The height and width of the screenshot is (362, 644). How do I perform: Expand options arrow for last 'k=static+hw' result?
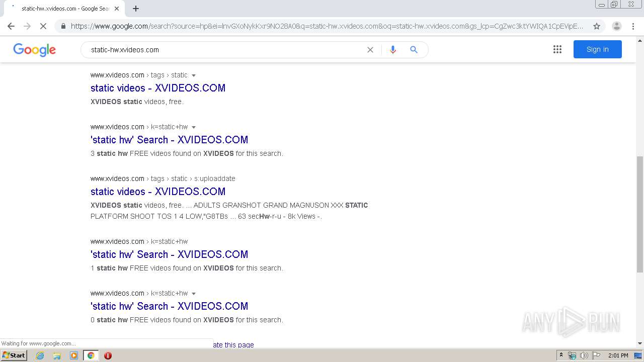194,294
